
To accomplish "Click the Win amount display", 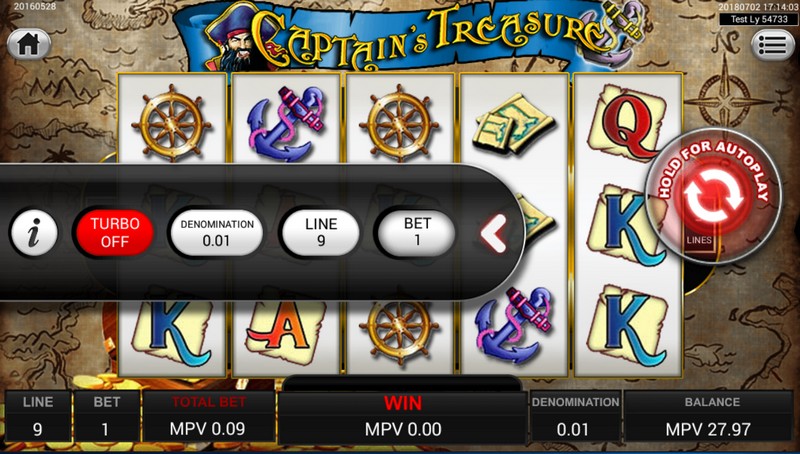I will [403, 417].
